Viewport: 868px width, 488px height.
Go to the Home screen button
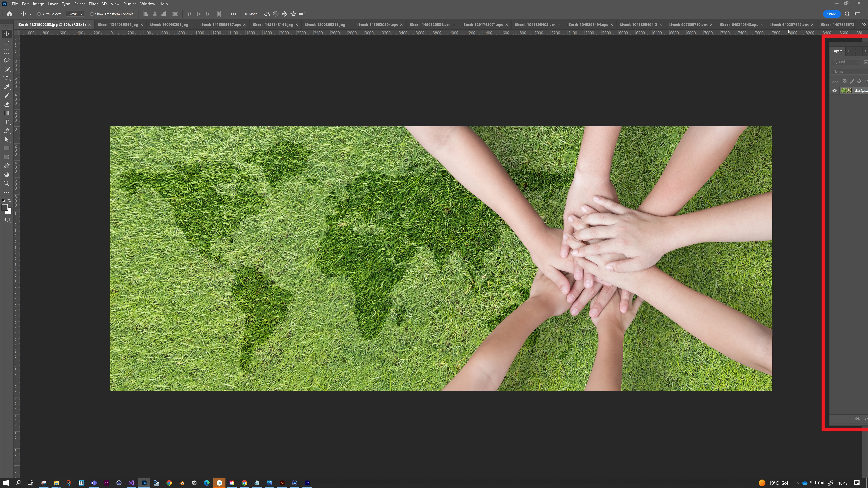[9, 14]
